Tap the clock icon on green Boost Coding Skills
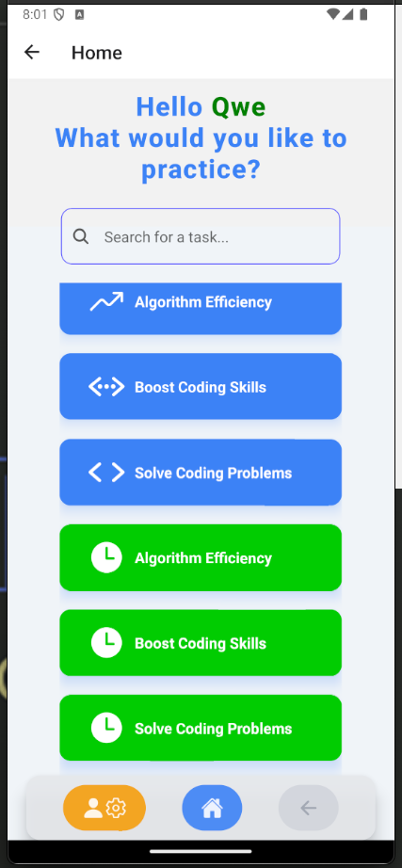Viewport: 402px width, 868px height. pos(107,643)
